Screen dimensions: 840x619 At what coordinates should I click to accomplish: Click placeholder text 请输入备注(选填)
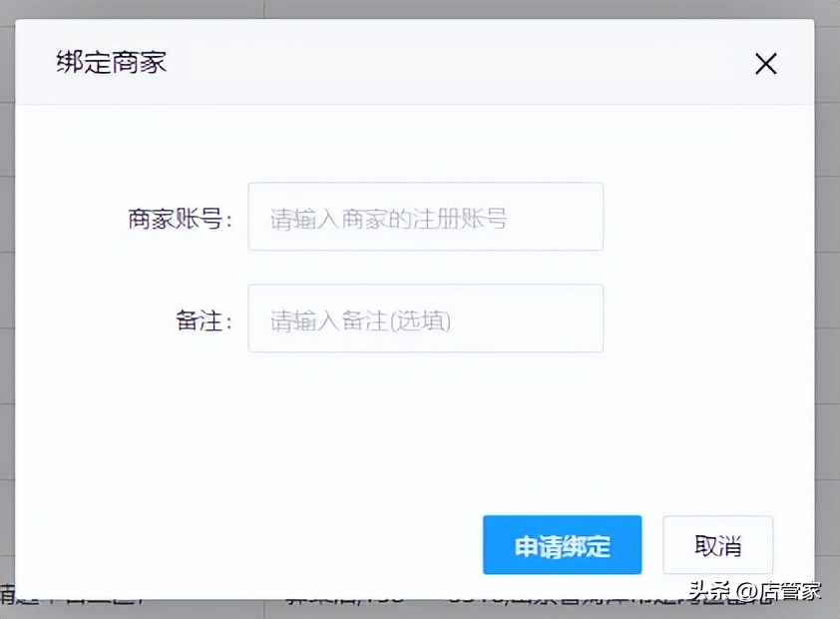[360, 320]
